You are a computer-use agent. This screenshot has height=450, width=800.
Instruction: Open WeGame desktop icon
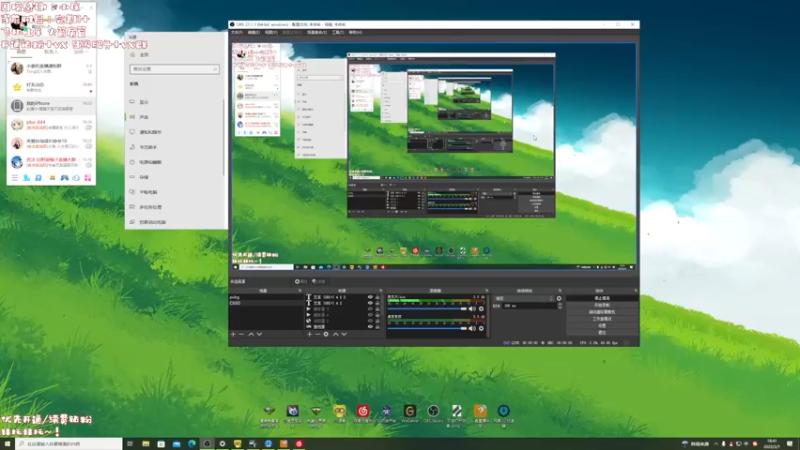coord(410,413)
